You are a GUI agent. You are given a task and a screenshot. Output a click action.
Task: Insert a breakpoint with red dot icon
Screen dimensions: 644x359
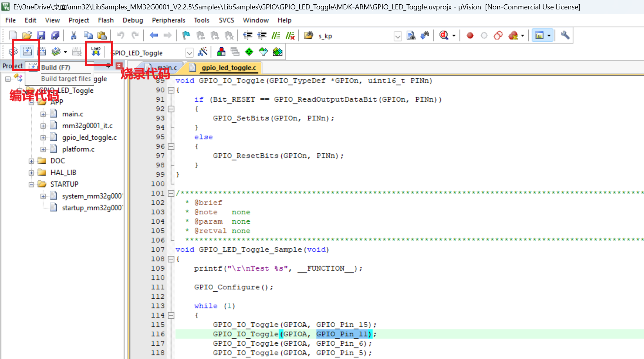[470, 36]
